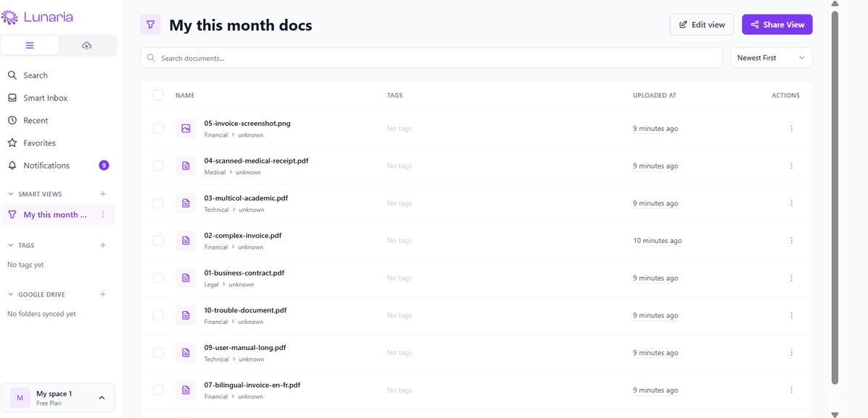The image size is (868, 418).
Task: Click document icon of 03-multicol-academic.pdf
Action: tap(186, 203)
